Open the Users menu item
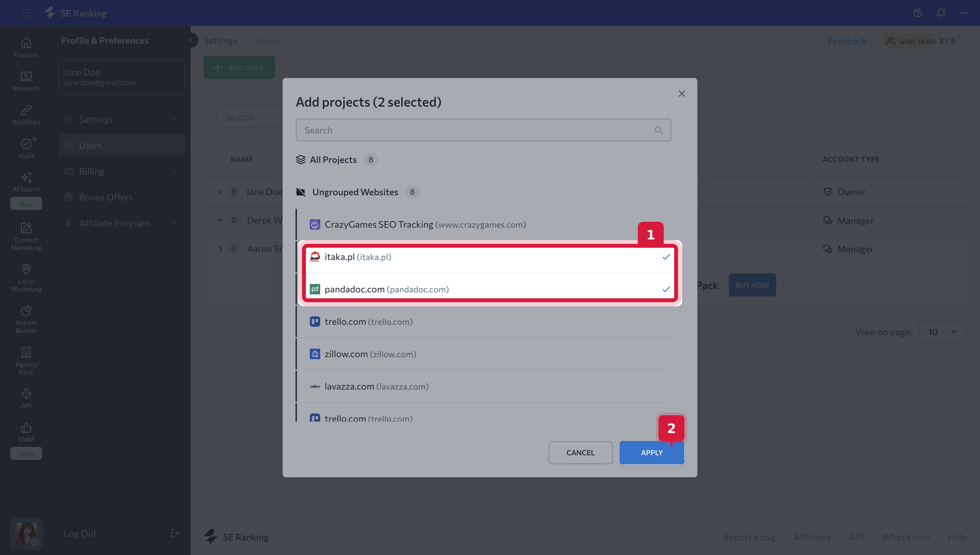This screenshot has height=555, width=980. pyautogui.click(x=122, y=145)
